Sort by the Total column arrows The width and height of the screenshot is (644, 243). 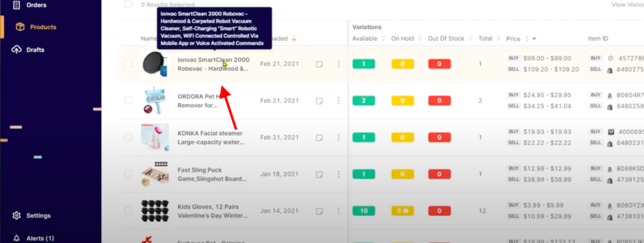tap(499, 38)
